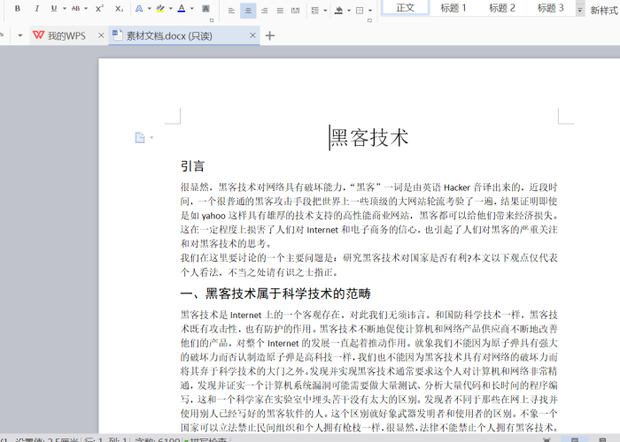Click heading 一、黑客技术属于科学技术的范畴
620x442 pixels.
tap(276, 294)
